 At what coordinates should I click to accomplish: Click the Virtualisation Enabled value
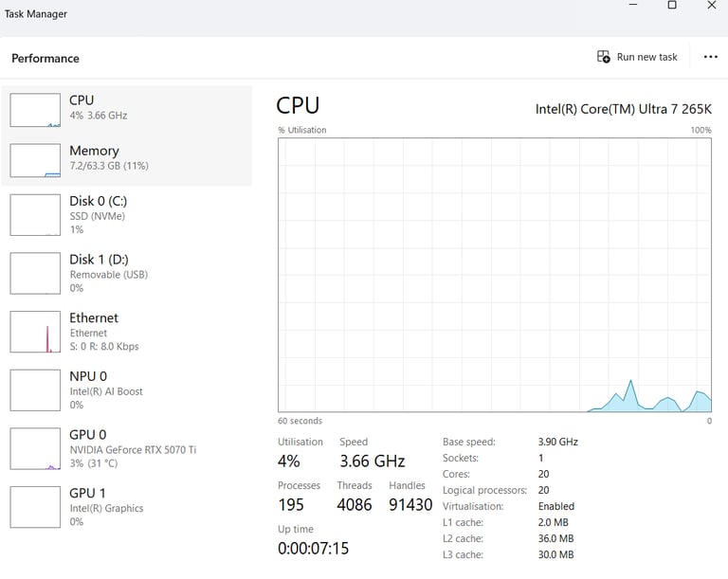pos(556,506)
